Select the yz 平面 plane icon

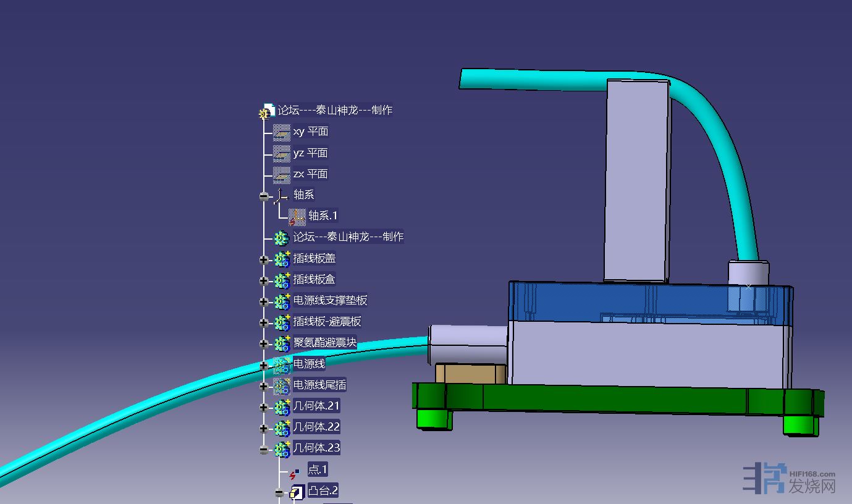(282, 153)
